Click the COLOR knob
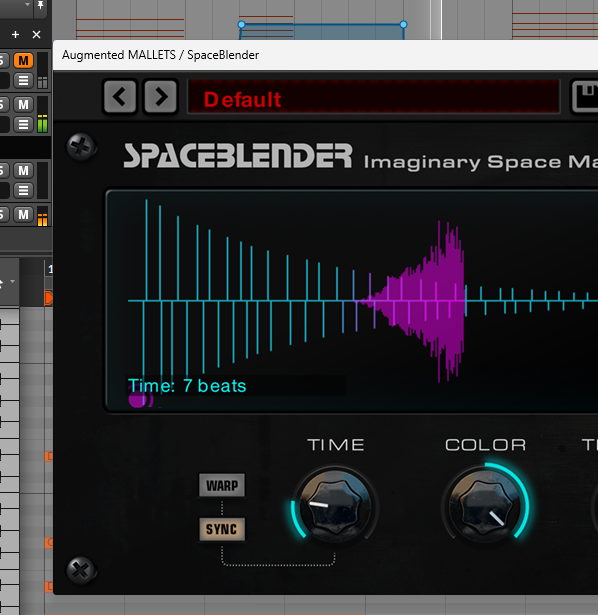Screen dimensions: 598x615 tap(485, 506)
